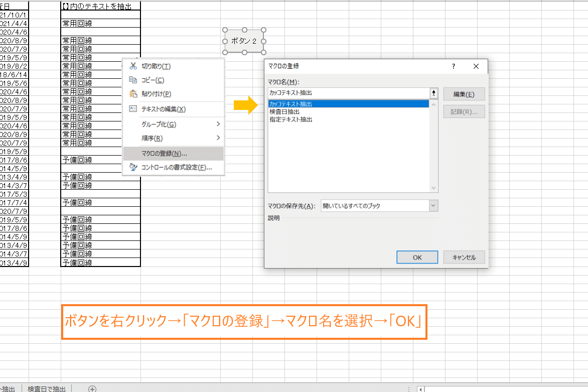Image resolution: width=588 pixels, height=392 pixels.
Task: Select header cell 【】内のテキストを抽出
Action: coord(100,6)
